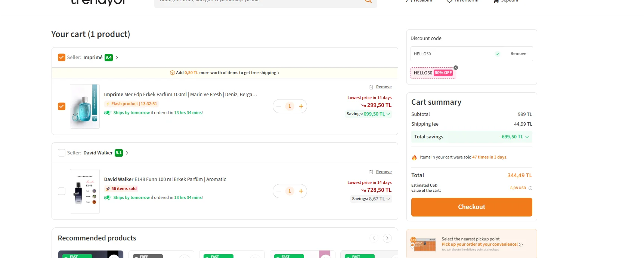Image resolution: width=644 pixels, height=258 pixels.
Task: Expand Savings 8,67 TL dropdown
Action: [371, 199]
